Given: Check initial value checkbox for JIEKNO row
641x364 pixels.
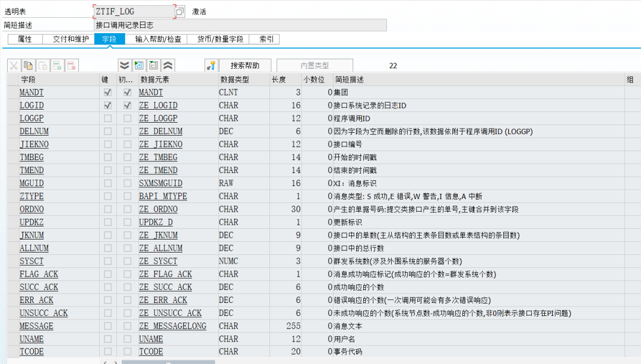Looking at the screenshot, I should (128, 144).
